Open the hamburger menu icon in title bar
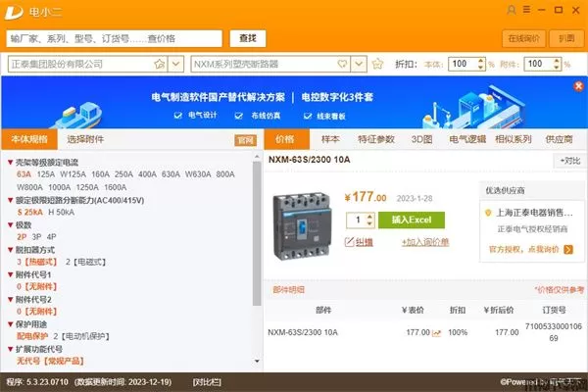Screen dimensions: 588x392 pyautogui.click(x=526, y=10)
